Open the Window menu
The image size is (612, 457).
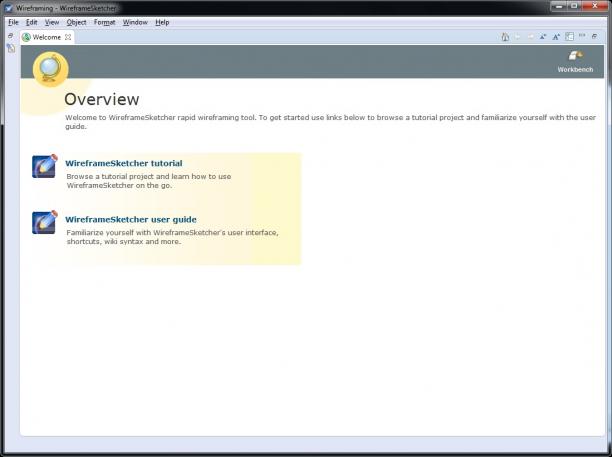point(135,22)
